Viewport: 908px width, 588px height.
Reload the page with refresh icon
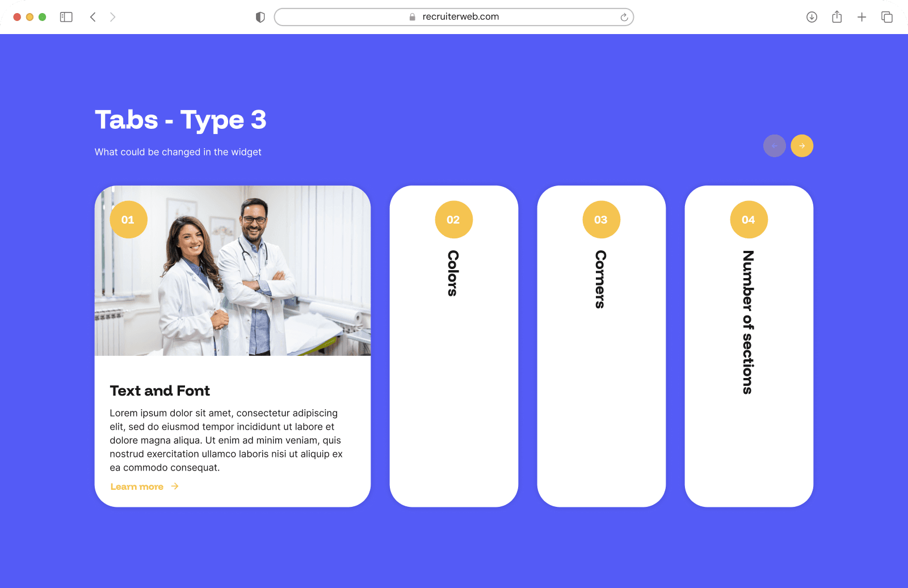624,17
